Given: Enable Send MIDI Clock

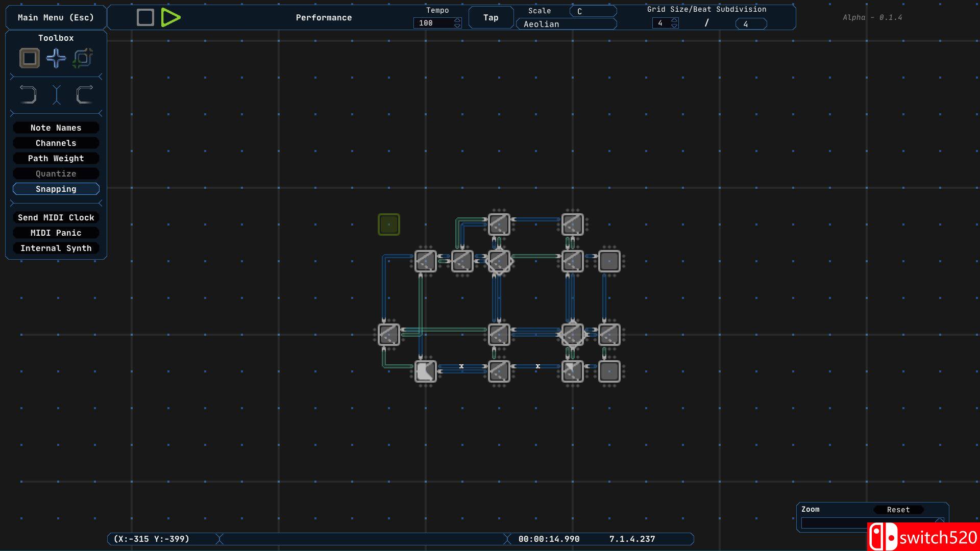Looking at the screenshot, I should [x=56, y=218].
